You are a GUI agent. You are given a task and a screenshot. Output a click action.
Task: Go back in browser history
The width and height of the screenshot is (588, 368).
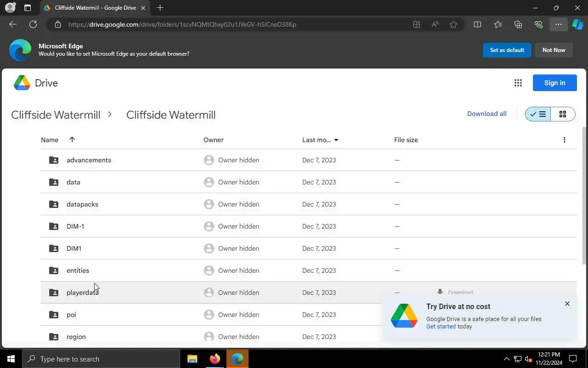coord(13,24)
